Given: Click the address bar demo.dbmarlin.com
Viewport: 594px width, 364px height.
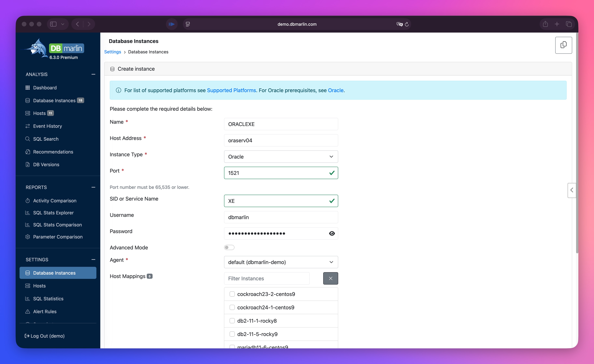Looking at the screenshot, I should pos(297,24).
